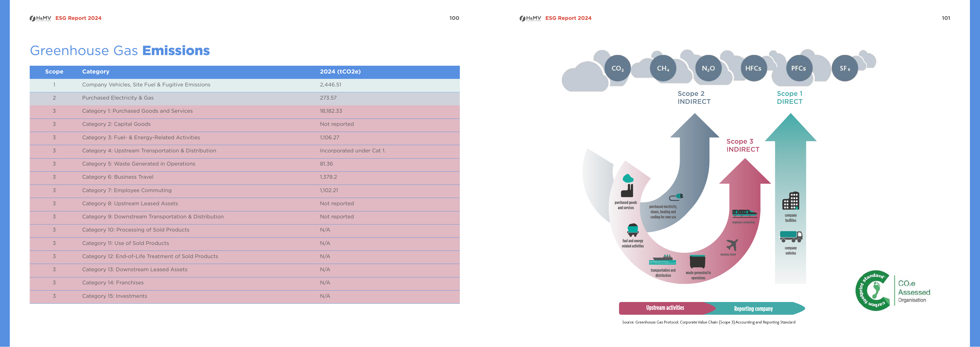Screen dimensions: 980x347
Task: Click the Scope 1 DIRECT label
Action: pyautogui.click(x=790, y=98)
